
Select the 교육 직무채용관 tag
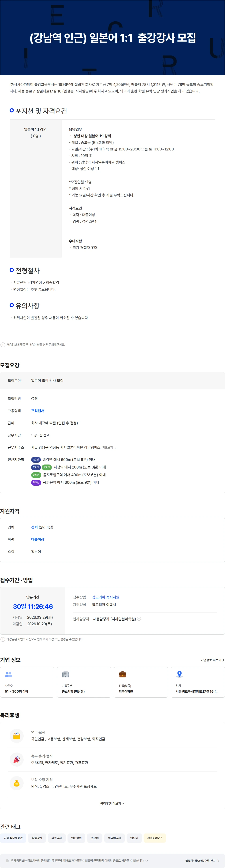point(13,838)
